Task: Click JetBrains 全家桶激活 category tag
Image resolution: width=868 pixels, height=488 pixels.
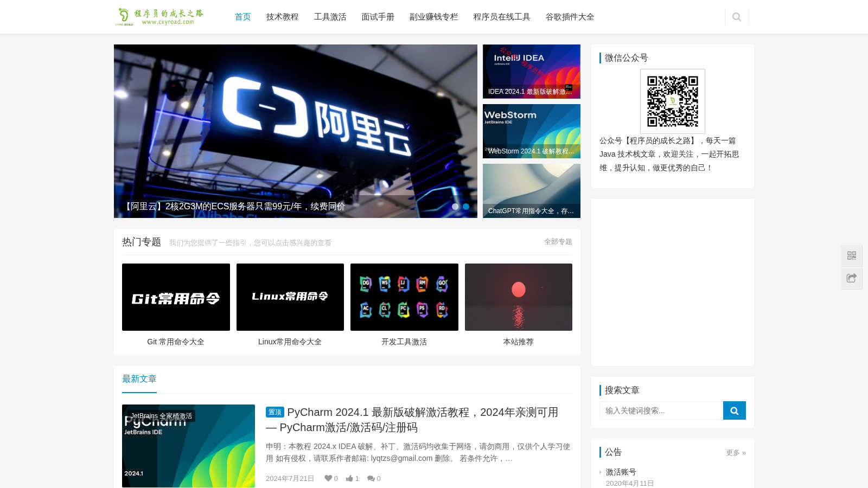Action: click(x=161, y=416)
